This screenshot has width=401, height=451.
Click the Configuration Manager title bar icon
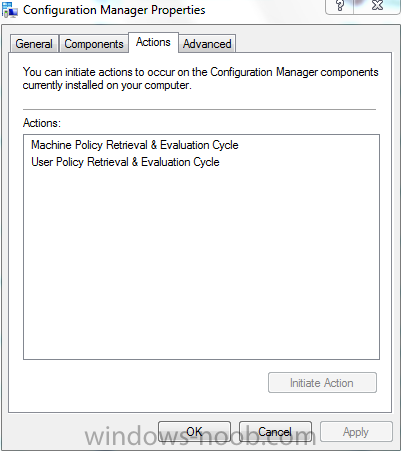click(x=9, y=10)
